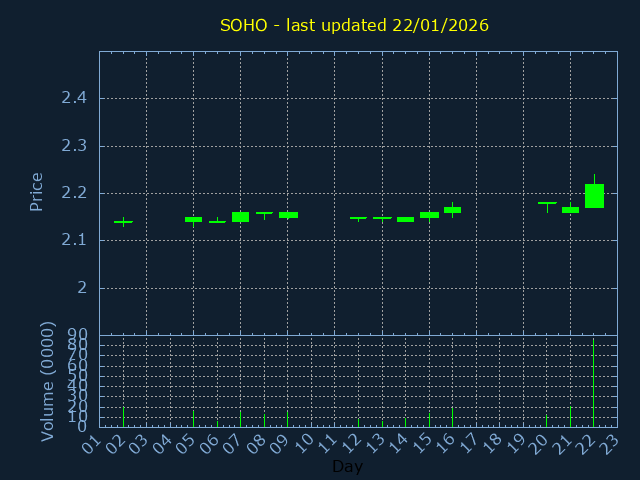Viewport: 640px width, 480px height.
Task: Select the 01 label on day axis
Action: (92, 441)
